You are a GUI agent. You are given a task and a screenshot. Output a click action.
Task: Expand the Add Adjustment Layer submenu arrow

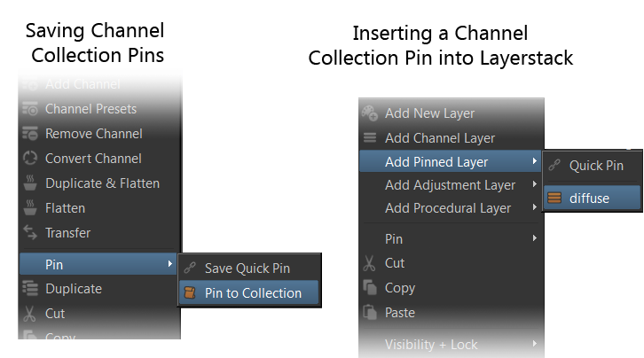(x=533, y=185)
